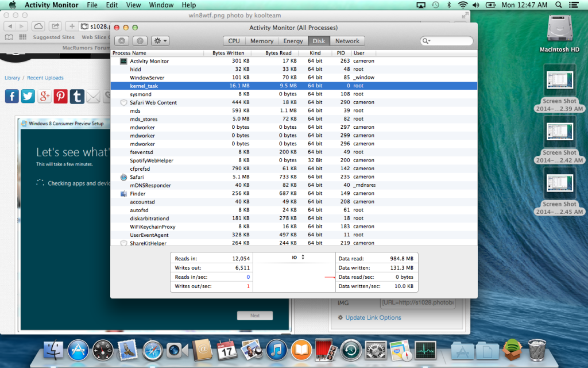The height and width of the screenshot is (368, 588).
Task: Open Suggested Sites bookmark in Safari
Action: [53, 37]
